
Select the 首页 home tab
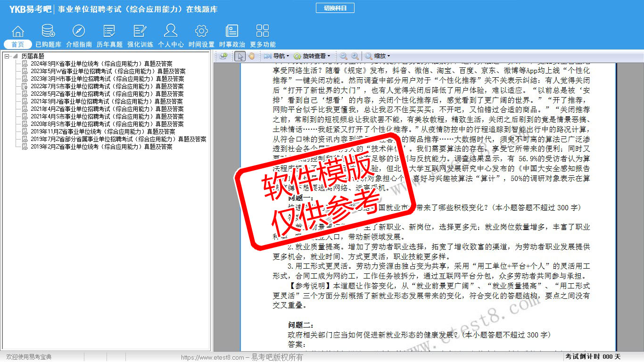(x=17, y=44)
